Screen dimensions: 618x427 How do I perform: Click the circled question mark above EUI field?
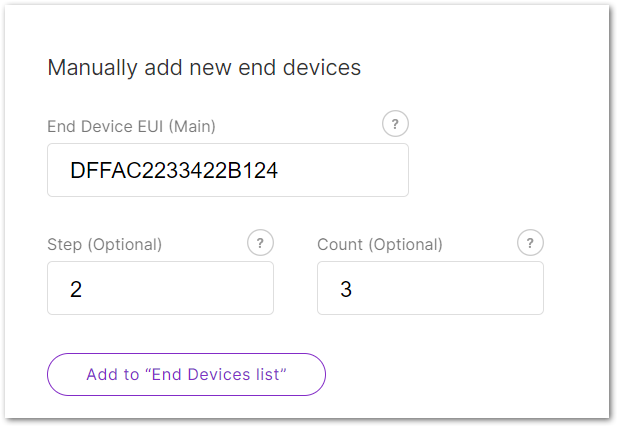tap(395, 124)
